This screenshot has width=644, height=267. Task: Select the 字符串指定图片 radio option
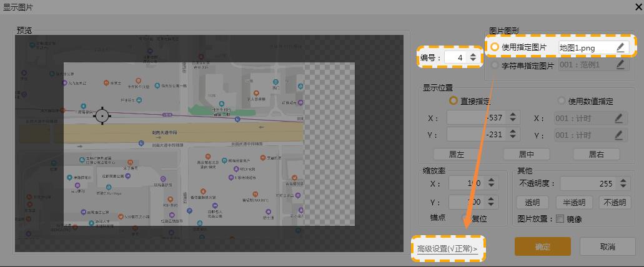[x=495, y=65]
